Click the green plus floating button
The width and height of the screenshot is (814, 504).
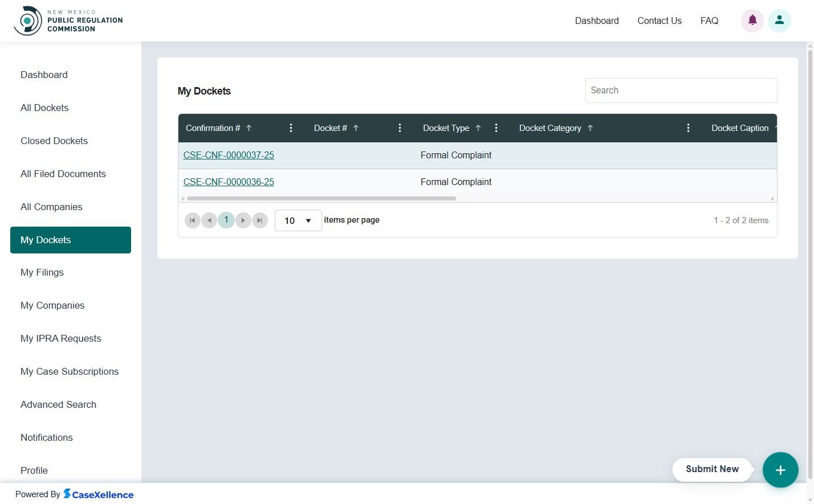(x=780, y=470)
